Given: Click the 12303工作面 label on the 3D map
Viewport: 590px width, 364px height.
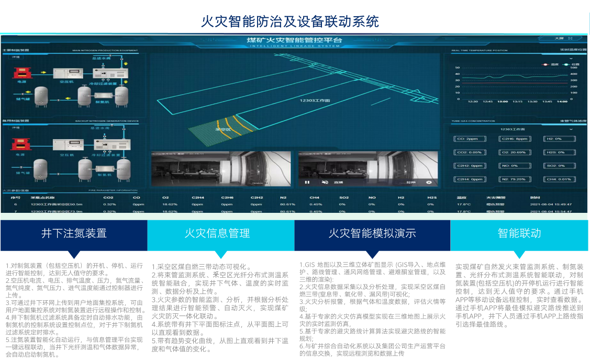Looking at the screenshot, I should [315, 100].
